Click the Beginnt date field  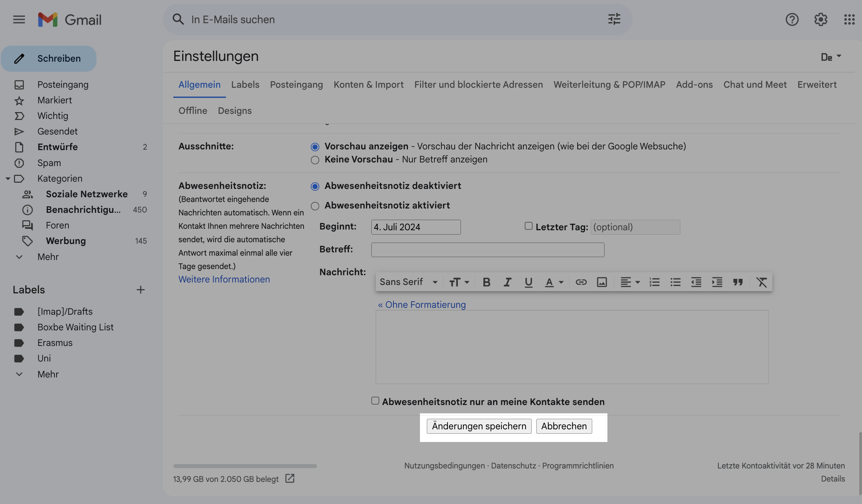pos(416,227)
